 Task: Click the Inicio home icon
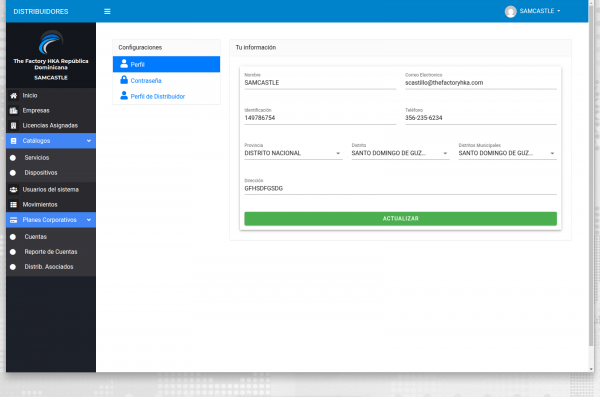tap(13, 96)
